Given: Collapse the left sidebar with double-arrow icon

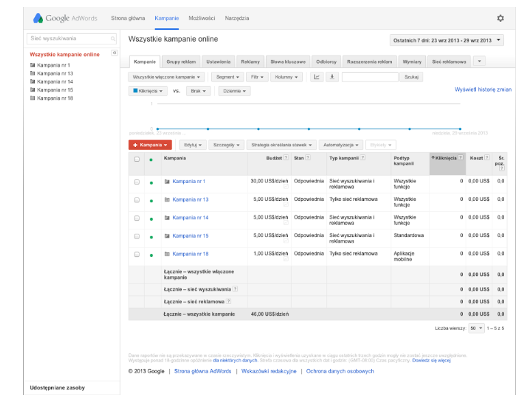Looking at the screenshot, I should (x=114, y=53).
